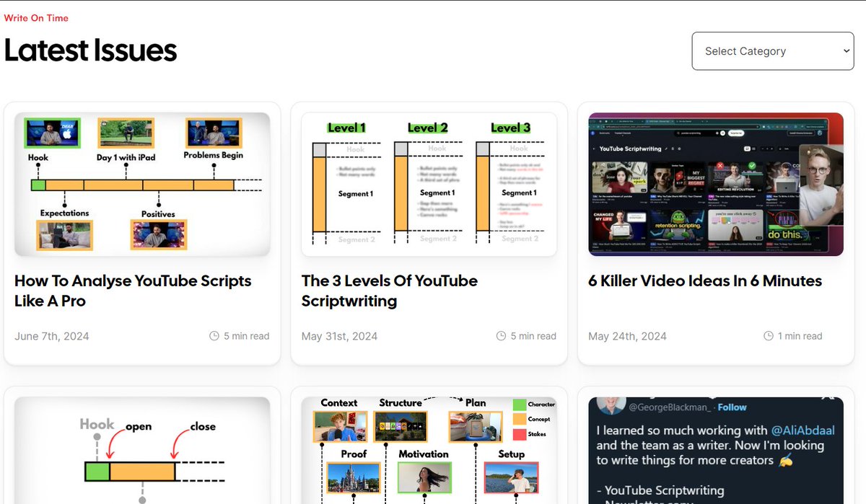Click the Hook open close diagram thumbnail
Screen dimensions: 866x504
(x=142, y=450)
